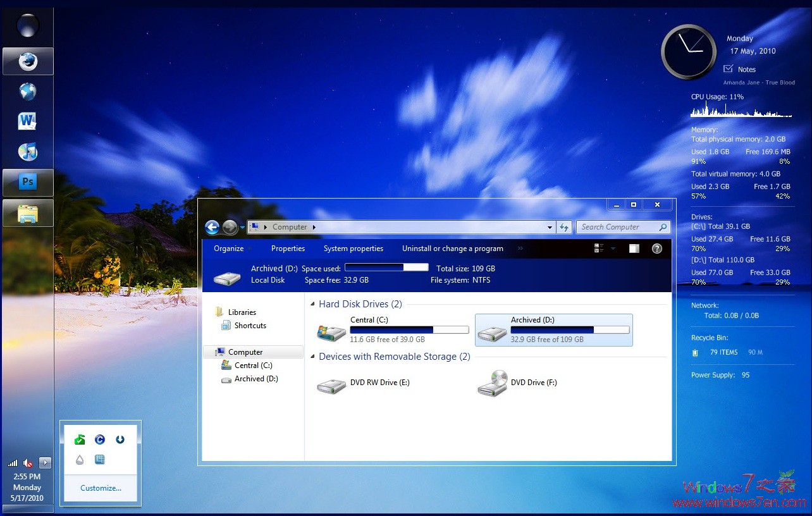Toggle the Change your view button
The width and height of the screenshot is (812, 516).
pos(598,249)
